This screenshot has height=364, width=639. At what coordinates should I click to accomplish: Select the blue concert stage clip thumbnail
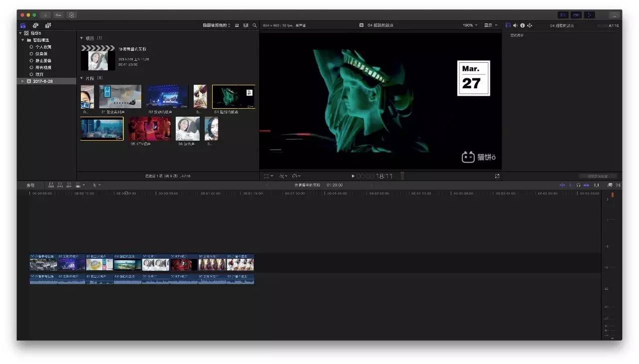tap(167, 97)
